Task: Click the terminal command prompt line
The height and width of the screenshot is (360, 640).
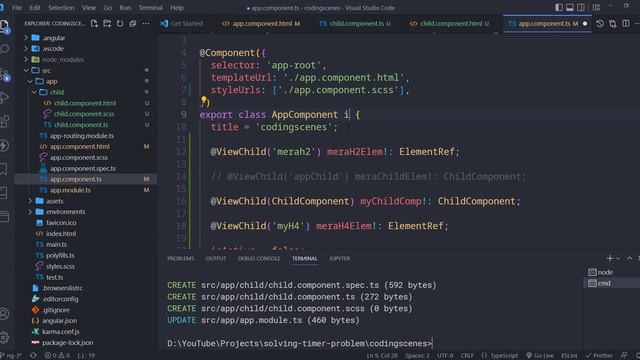Action: (299, 343)
